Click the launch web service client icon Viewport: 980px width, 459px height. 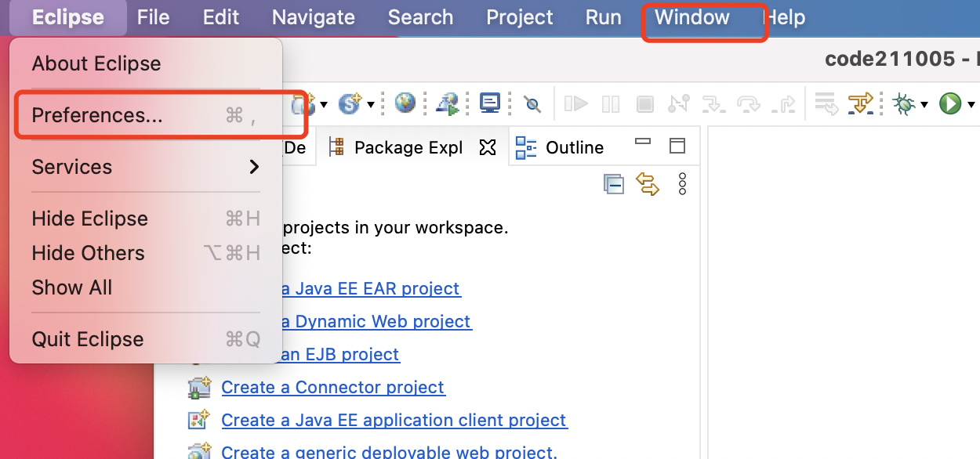[448, 103]
